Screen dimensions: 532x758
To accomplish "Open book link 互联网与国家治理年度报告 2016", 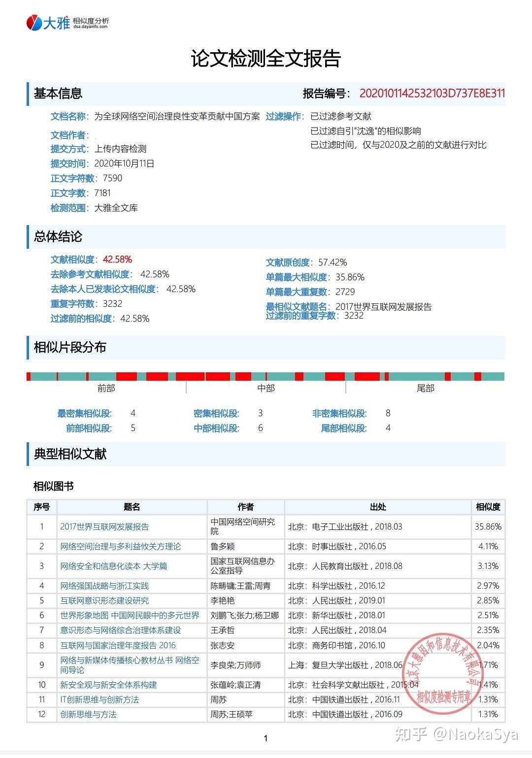I will coord(118,645).
